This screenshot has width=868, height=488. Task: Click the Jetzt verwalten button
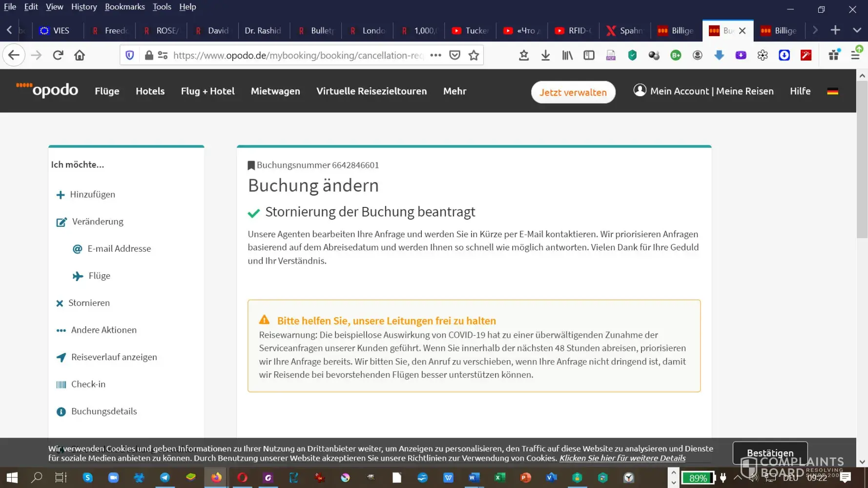click(573, 92)
